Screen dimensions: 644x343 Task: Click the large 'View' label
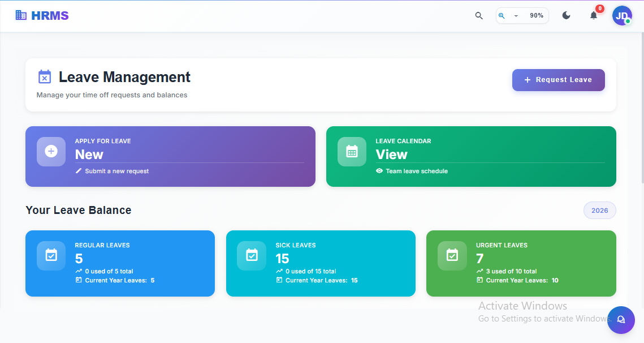tap(391, 155)
